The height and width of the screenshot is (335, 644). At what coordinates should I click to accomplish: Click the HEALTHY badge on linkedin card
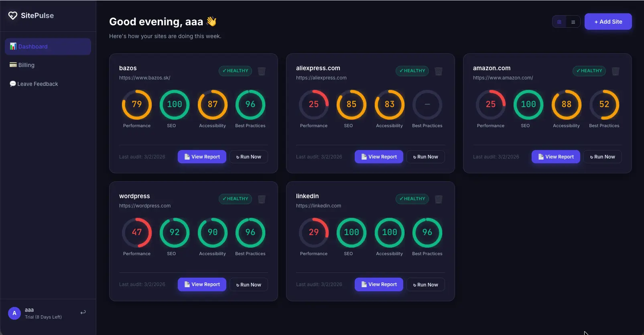coord(412,199)
